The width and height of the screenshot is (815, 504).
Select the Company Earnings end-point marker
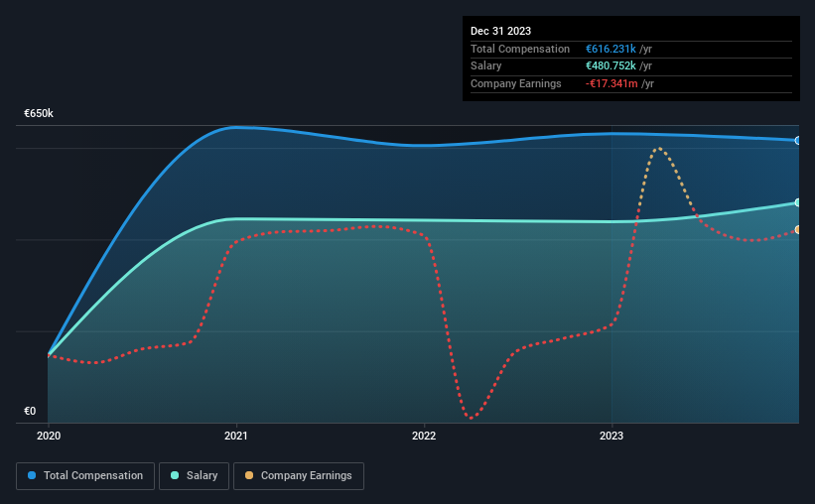point(798,229)
